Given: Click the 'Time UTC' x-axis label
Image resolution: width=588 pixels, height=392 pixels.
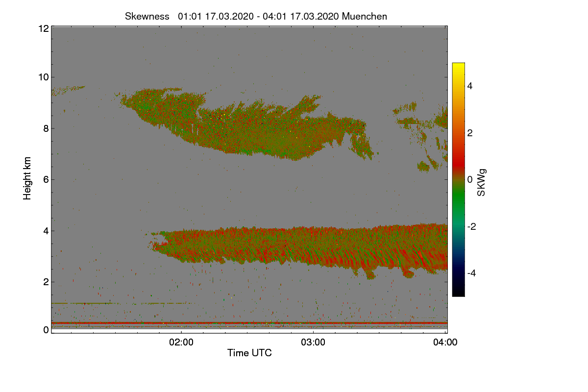Looking at the screenshot, I should coord(249,353).
